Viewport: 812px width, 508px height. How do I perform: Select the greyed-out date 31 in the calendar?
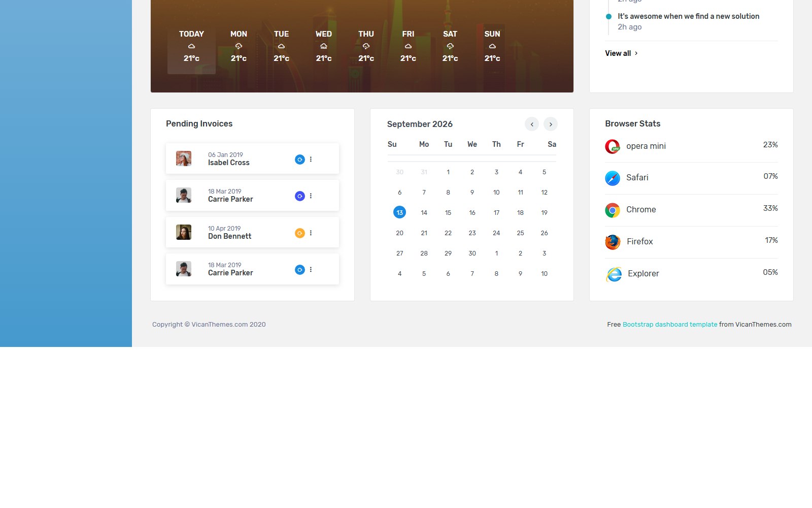coord(424,172)
